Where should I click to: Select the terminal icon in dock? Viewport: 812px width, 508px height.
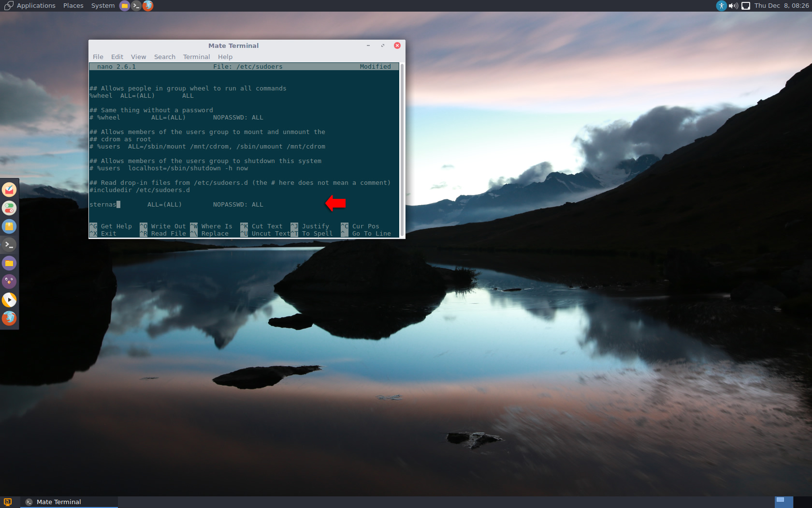coord(9,245)
